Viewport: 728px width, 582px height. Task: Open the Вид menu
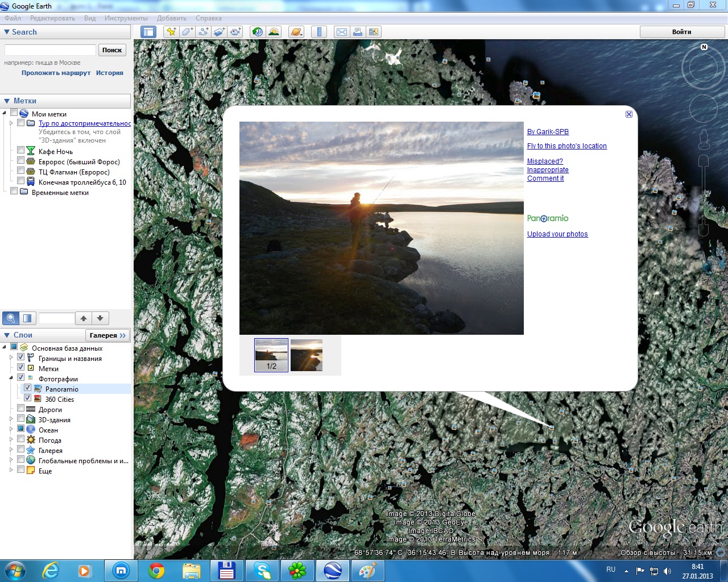coord(90,18)
